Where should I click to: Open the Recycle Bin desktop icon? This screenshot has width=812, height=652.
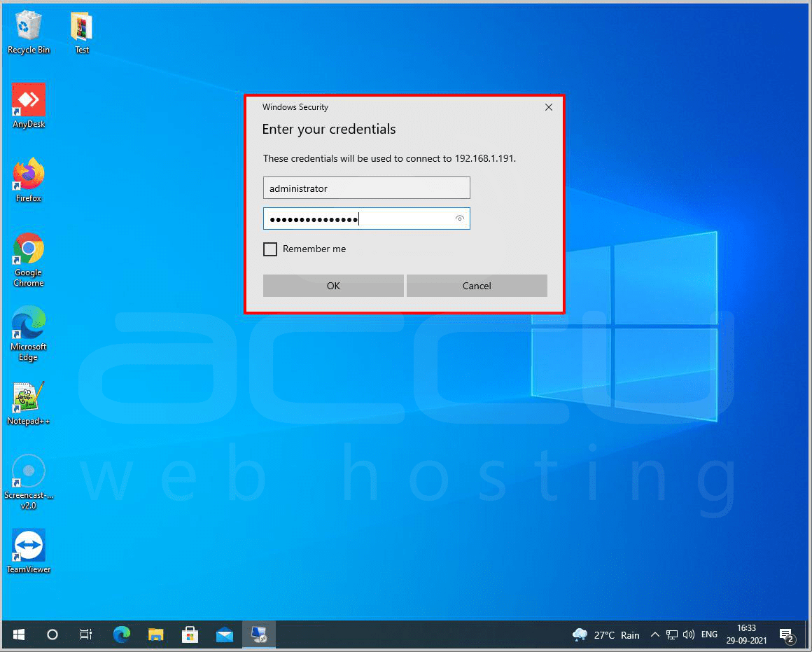point(29,32)
